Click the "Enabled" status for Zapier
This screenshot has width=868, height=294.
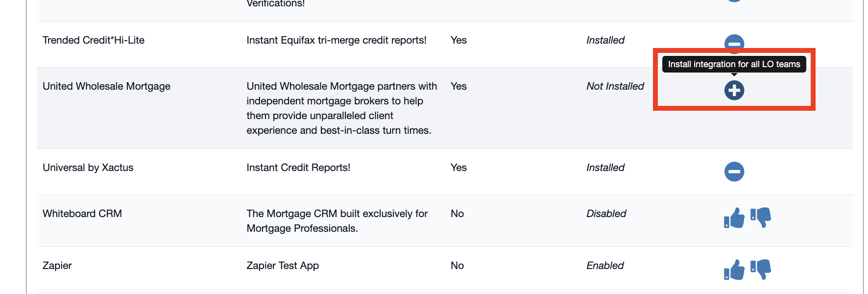[x=605, y=266]
